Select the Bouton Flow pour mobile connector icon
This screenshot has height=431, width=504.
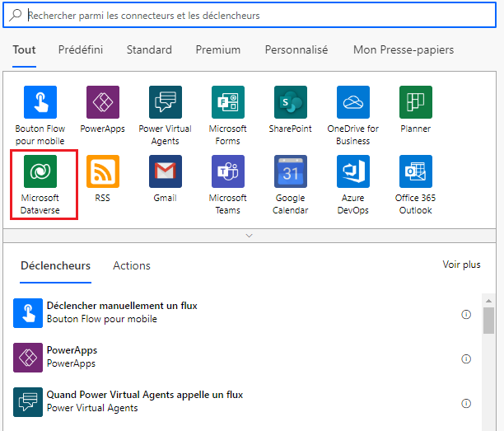(40, 102)
